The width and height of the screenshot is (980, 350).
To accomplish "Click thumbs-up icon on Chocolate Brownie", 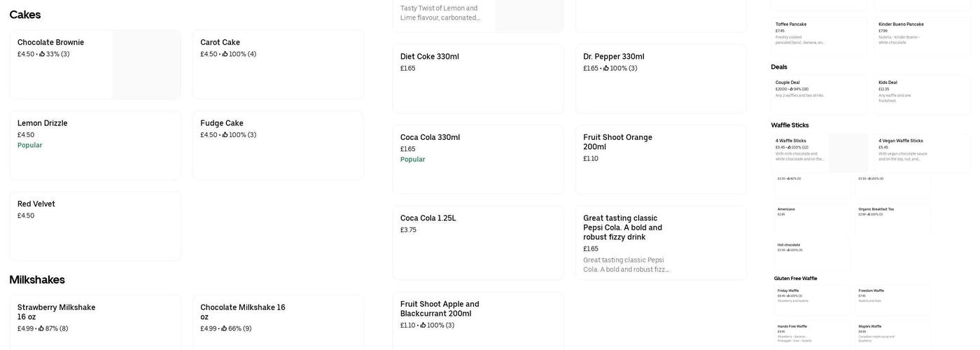I will click(x=42, y=54).
